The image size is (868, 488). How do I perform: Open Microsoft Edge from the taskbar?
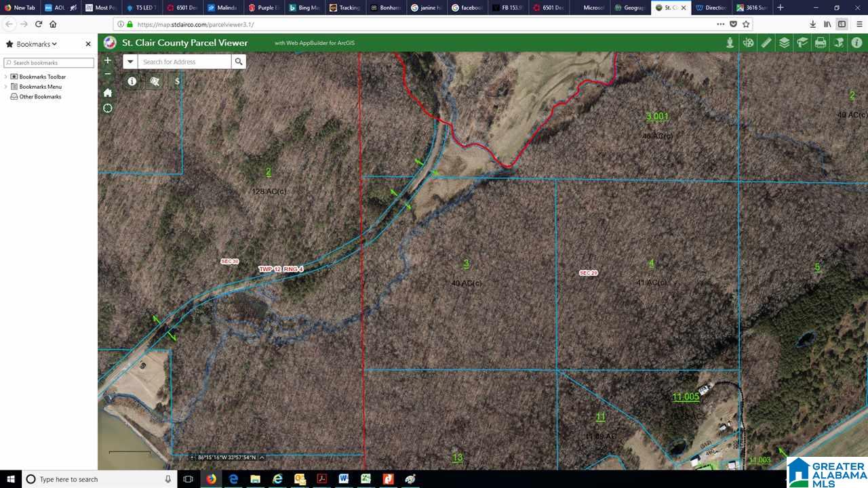(233, 479)
